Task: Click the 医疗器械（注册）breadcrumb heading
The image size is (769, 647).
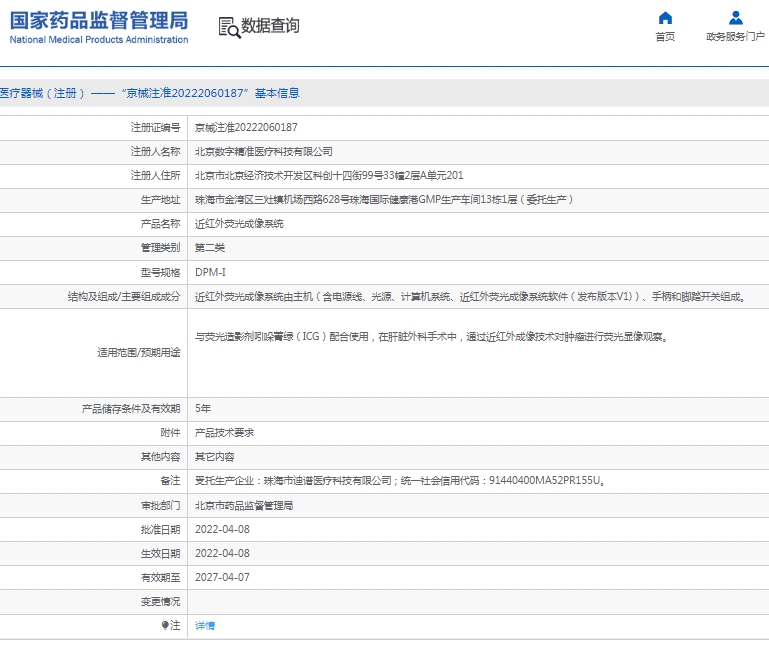Action: coord(149,93)
